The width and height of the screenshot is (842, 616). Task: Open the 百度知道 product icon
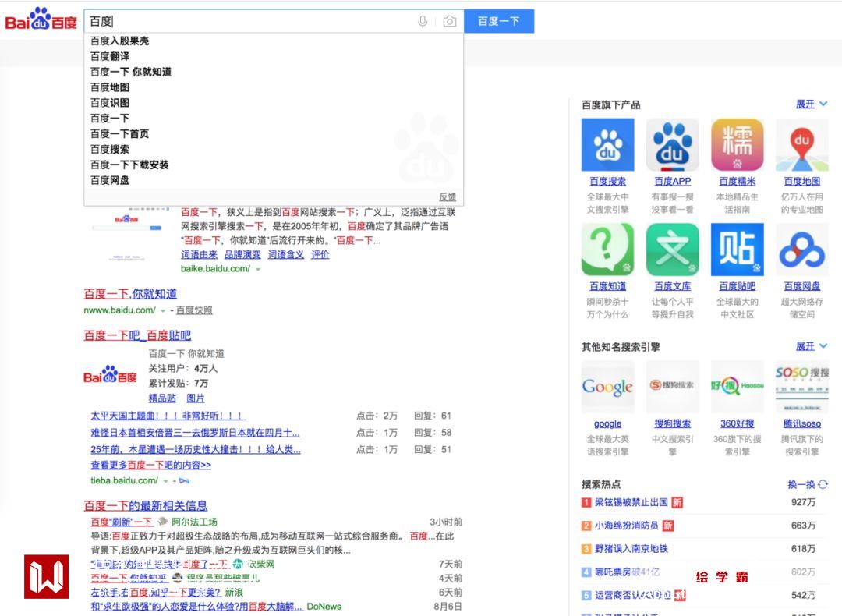pyautogui.click(x=608, y=250)
